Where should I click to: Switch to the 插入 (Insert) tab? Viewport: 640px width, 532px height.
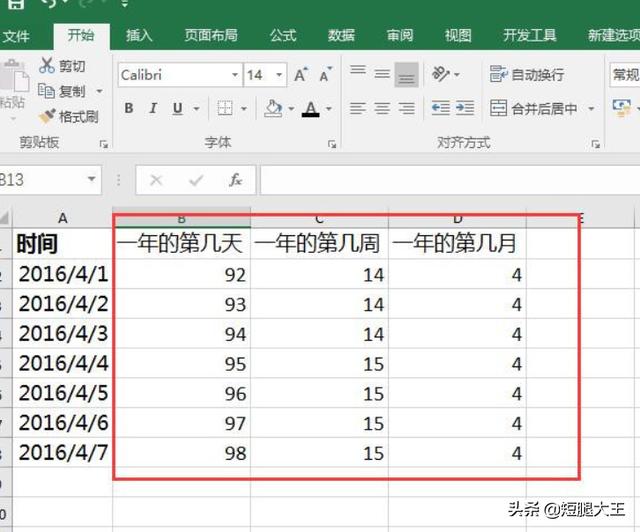139,36
